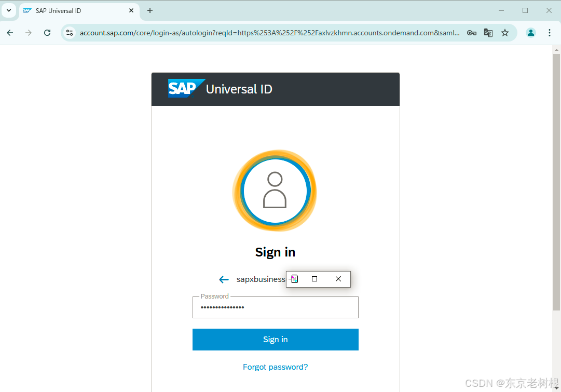Select the SAP Universal ID tab
Screen dimensions: 561x392
point(79,11)
